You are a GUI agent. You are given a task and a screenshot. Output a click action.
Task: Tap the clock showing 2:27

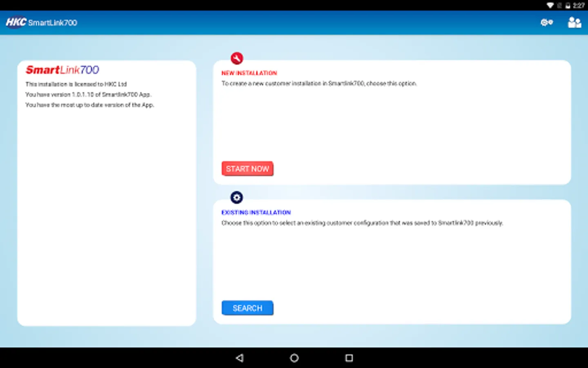[x=578, y=5]
